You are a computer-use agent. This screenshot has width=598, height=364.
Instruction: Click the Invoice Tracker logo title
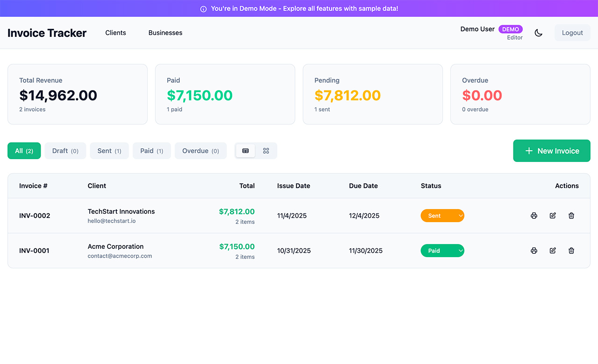tap(47, 33)
